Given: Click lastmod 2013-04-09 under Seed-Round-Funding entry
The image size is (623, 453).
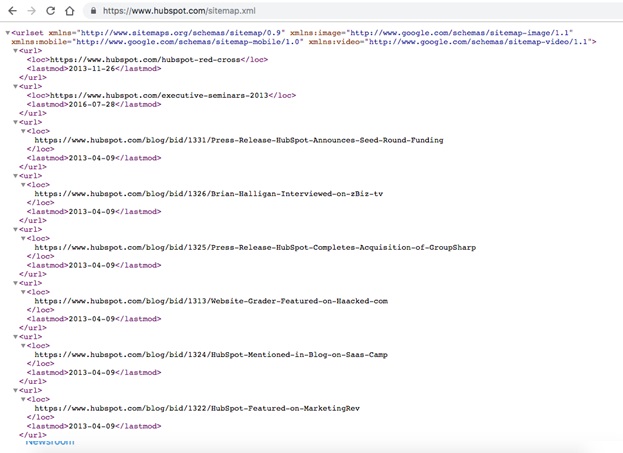Looking at the screenshot, I should (92, 158).
